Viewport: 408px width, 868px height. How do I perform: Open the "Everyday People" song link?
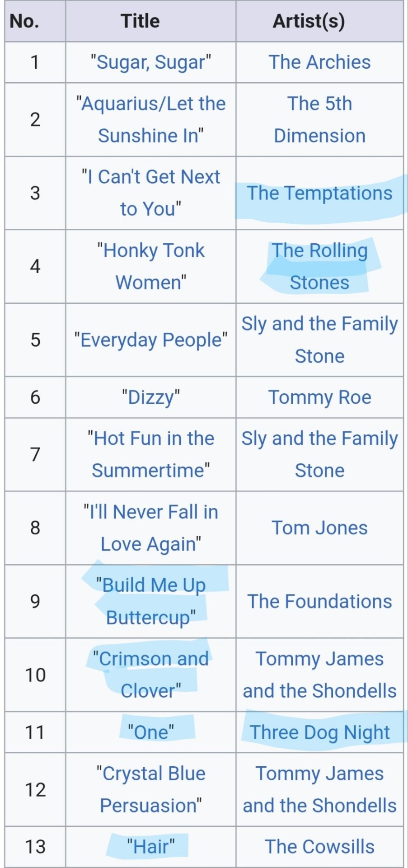point(151,340)
